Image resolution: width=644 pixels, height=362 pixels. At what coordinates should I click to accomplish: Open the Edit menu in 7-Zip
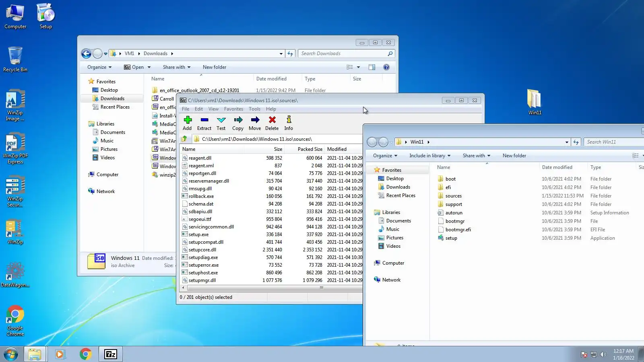click(x=199, y=109)
